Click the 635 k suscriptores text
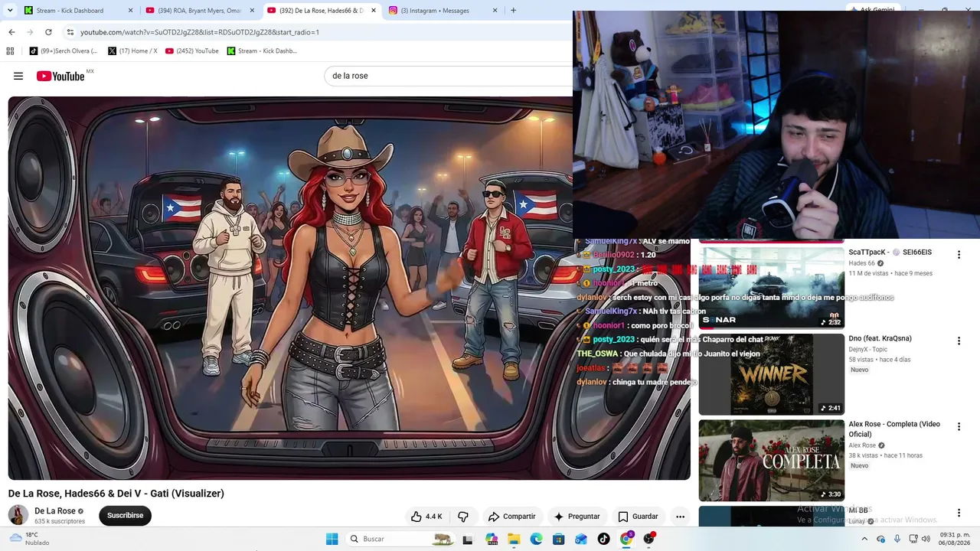 coord(60,521)
